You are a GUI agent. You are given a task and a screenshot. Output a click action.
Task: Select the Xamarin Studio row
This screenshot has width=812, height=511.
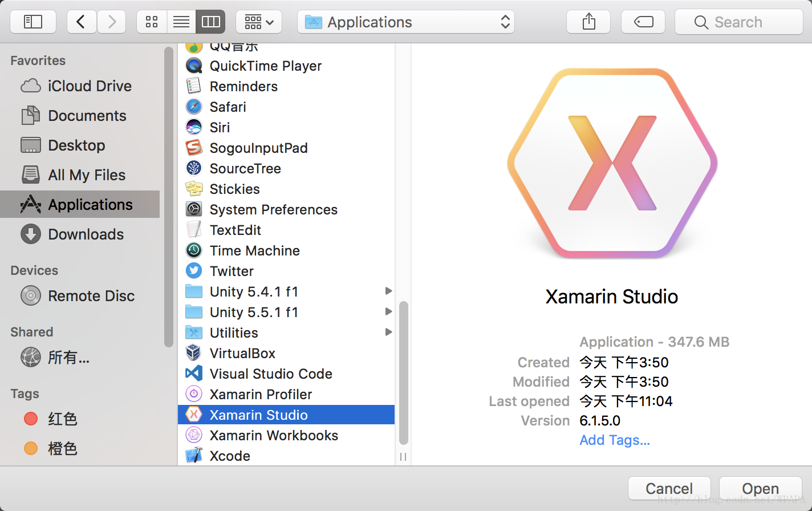(286, 415)
